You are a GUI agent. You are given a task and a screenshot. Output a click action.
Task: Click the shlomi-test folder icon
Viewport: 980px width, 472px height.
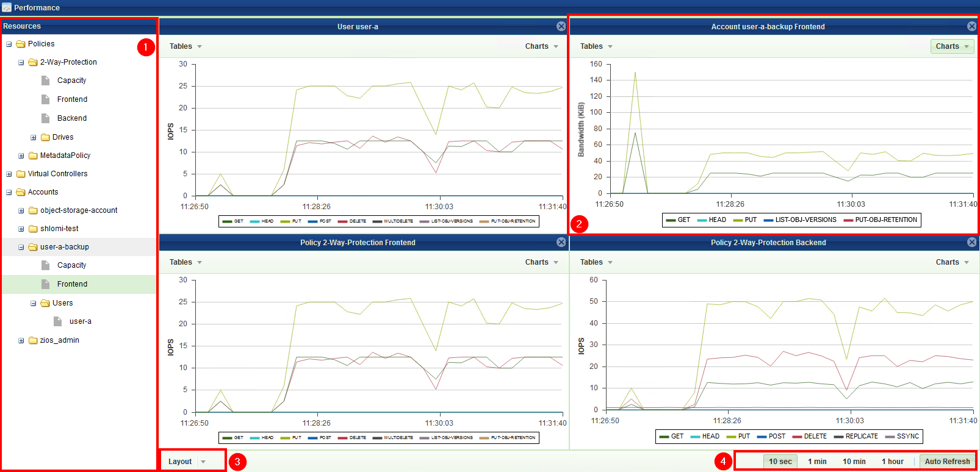coord(33,229)
